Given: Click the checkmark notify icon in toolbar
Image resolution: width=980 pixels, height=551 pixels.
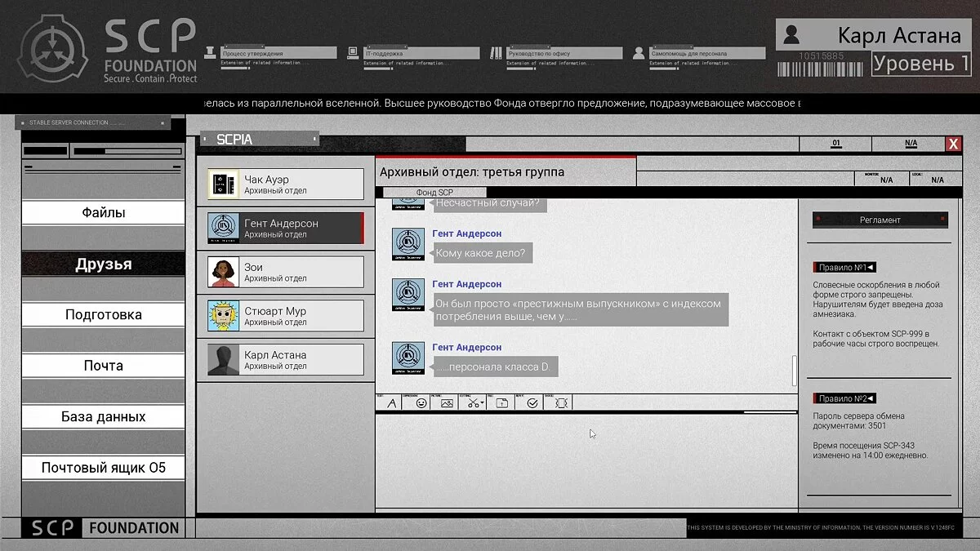Looking at the screenshot, I should click(532, 403).
